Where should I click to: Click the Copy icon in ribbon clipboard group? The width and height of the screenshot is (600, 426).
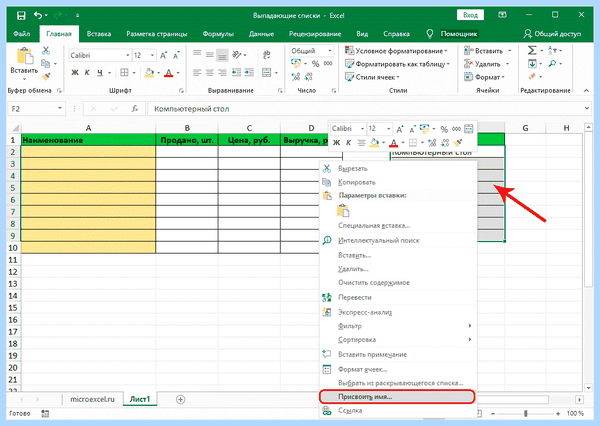click(46, 64)
